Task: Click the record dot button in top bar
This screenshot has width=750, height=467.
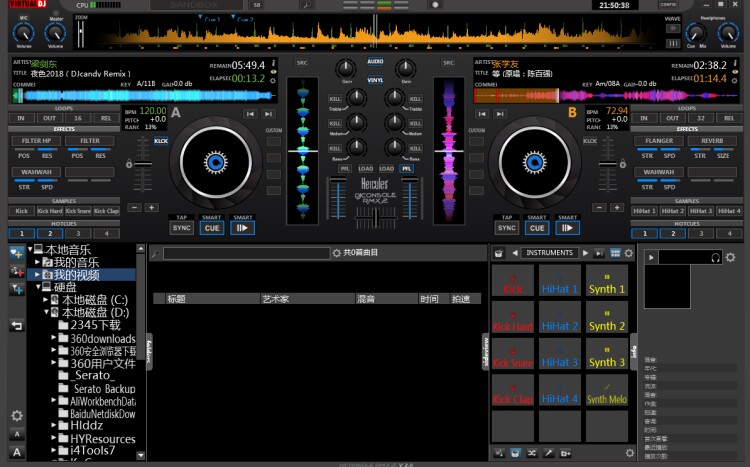Action: tap(435, 5)
